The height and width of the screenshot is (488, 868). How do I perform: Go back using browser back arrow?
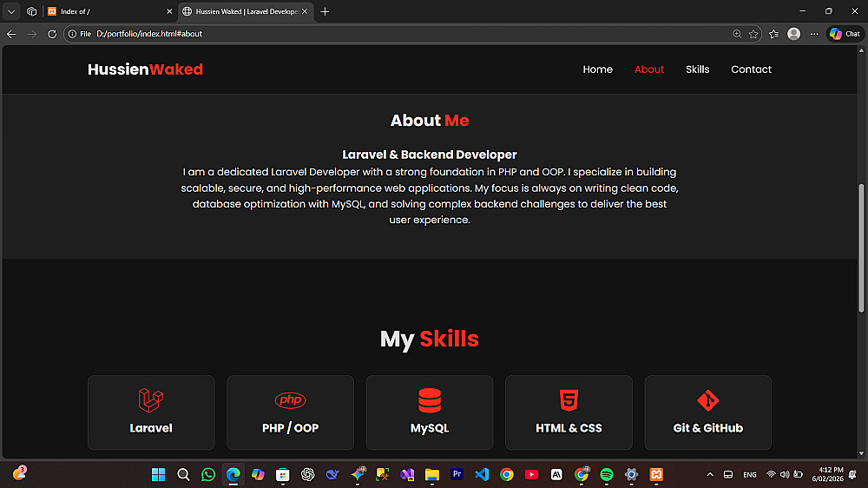click(x=11, y=34)
